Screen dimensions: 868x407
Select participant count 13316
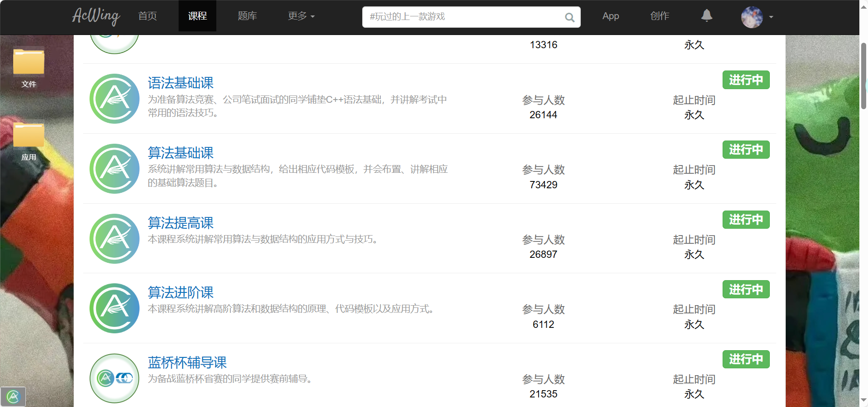click(544, 45)
